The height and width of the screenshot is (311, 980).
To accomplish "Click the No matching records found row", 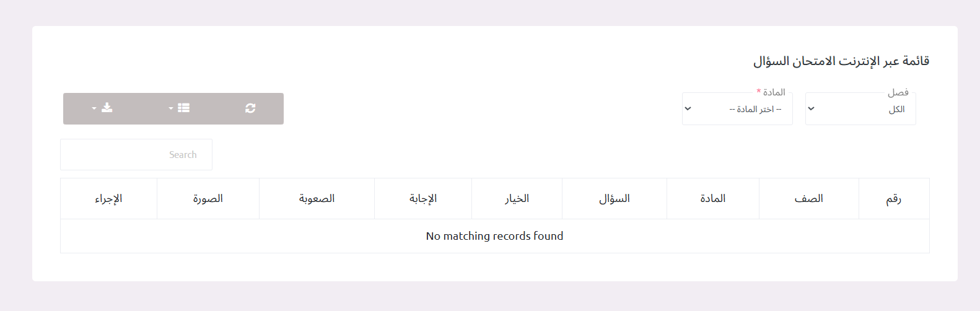I will [494, 236].
